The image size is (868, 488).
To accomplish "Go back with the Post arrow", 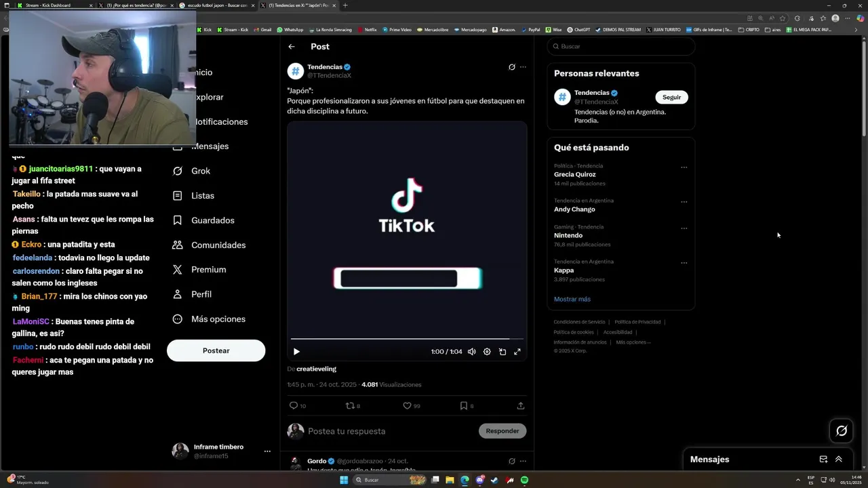I will [292, 47].
